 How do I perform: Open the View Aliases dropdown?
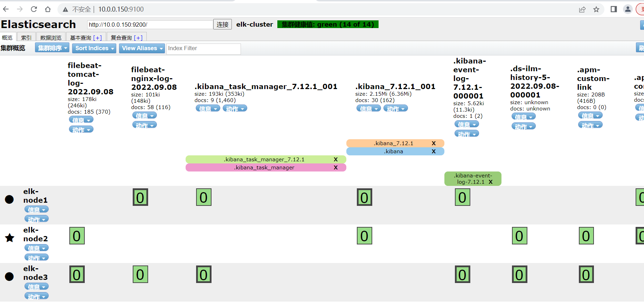pos(142,48)
